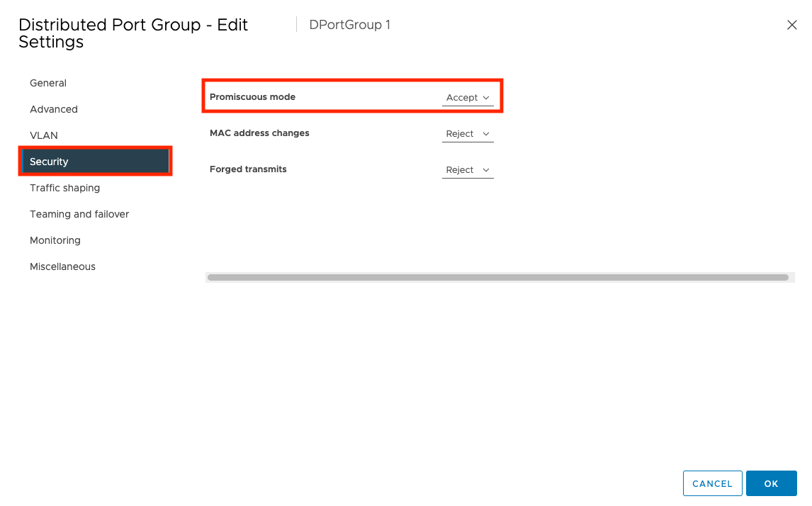Change the Reject setting on Forged transmits
Screen dimensions: 812x506
[x=467, y=169]
